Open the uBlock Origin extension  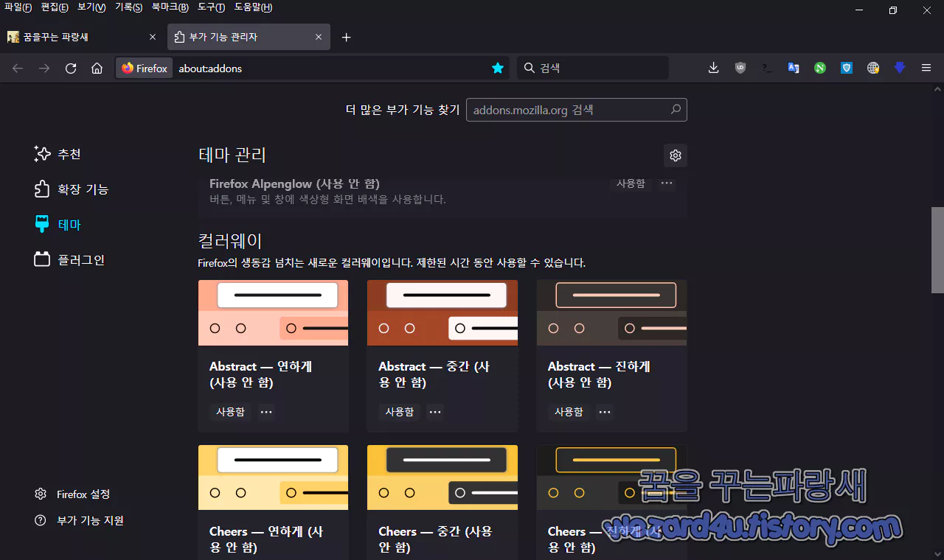pyautogui.click(x=740, y=68)
